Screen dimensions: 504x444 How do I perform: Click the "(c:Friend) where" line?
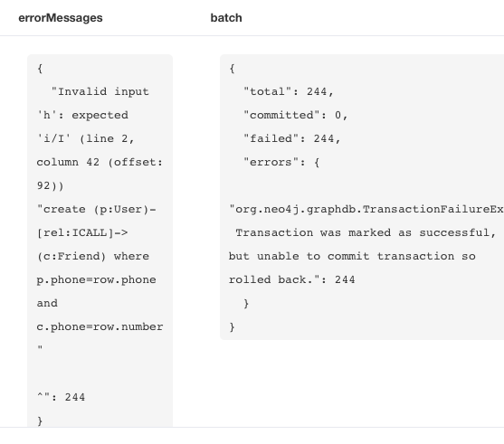[93, 256]
